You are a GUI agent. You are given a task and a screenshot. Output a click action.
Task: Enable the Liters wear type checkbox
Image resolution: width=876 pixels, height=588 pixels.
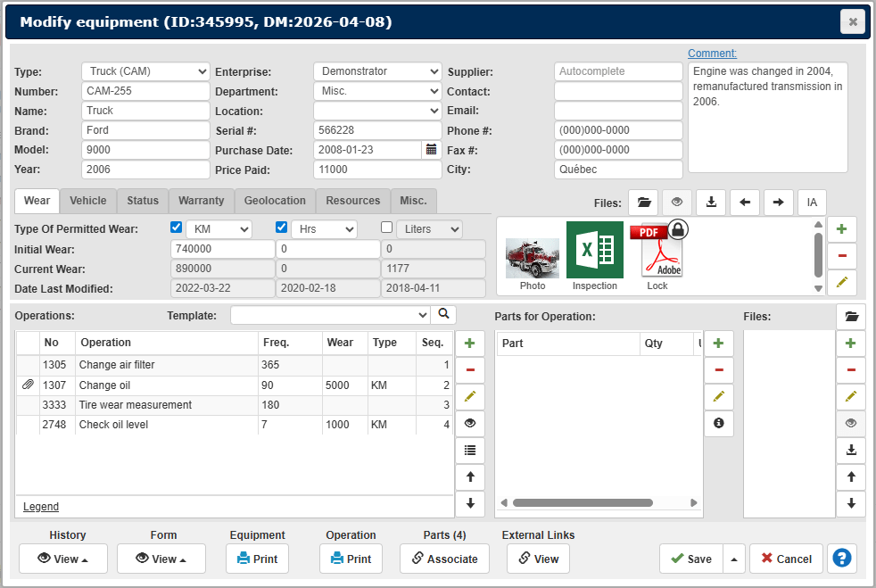pyautogui.click(x=387, y=228)
